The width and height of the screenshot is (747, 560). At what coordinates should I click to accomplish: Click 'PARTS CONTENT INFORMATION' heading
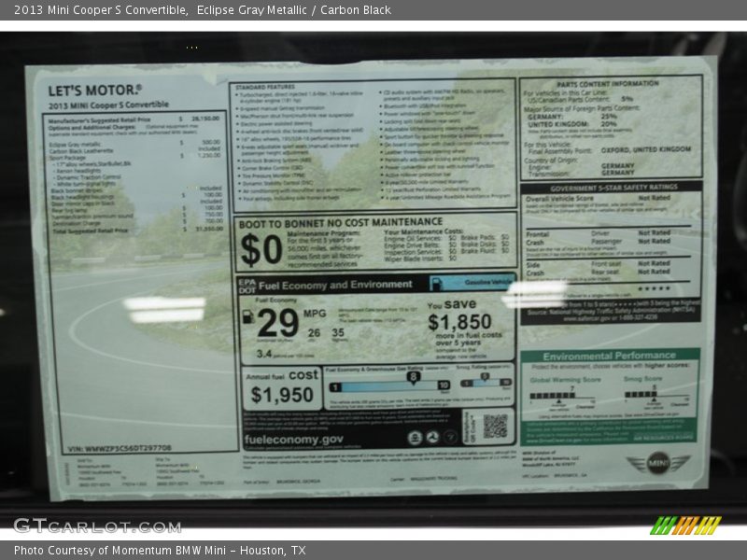pyautogui.click(x=608, y=83)
